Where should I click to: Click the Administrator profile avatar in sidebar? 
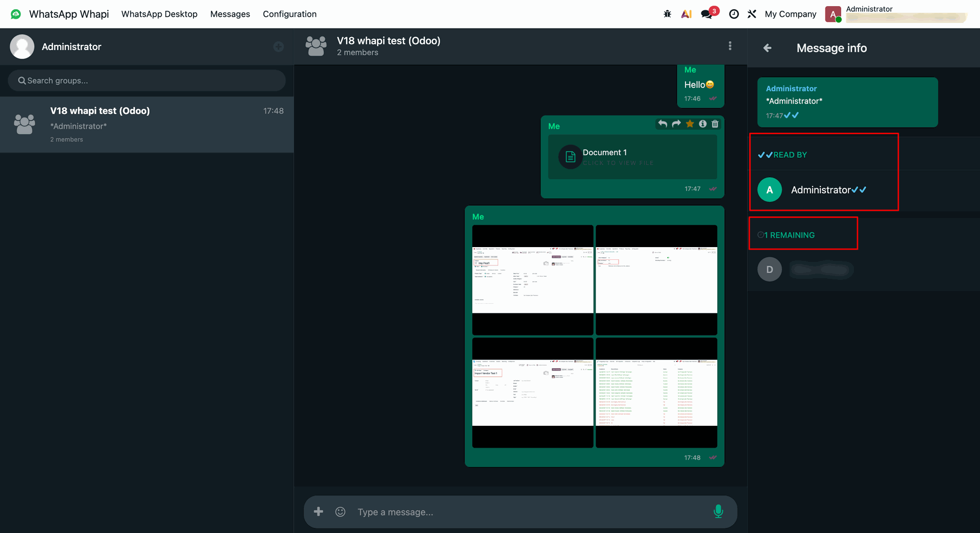pyautogui.click(x=22, y=46)
